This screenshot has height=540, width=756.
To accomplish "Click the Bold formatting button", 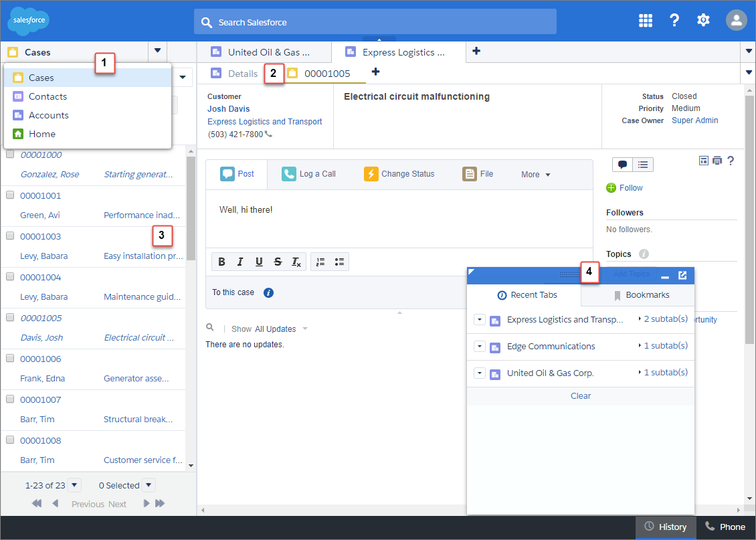I will click(221, 262).
